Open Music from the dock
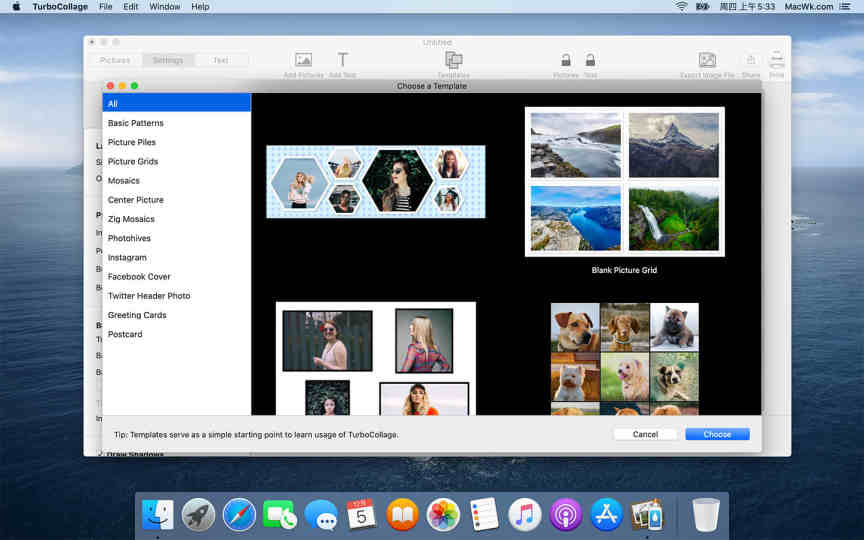This screenshot has height=540, width=864. point(525,515)
